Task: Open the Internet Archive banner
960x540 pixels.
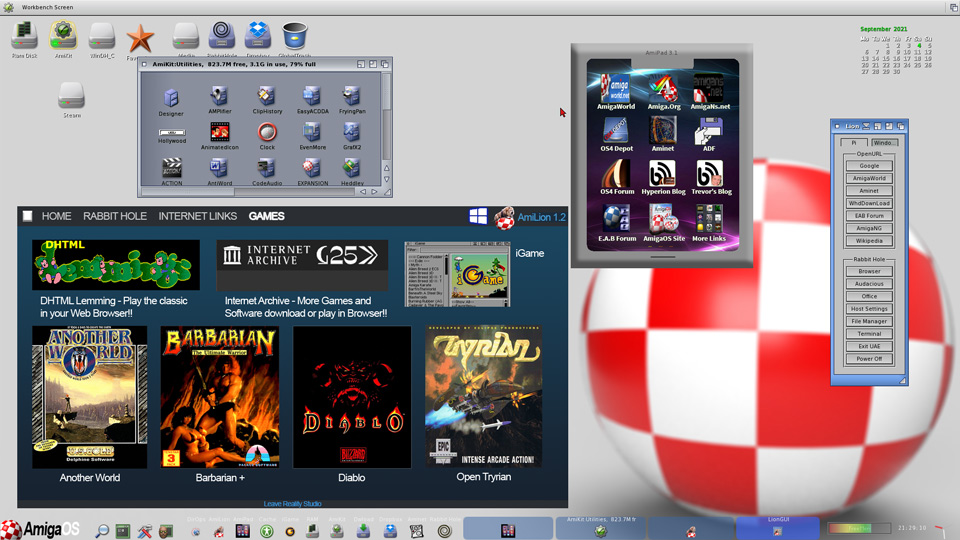Action: coord(302,265)
